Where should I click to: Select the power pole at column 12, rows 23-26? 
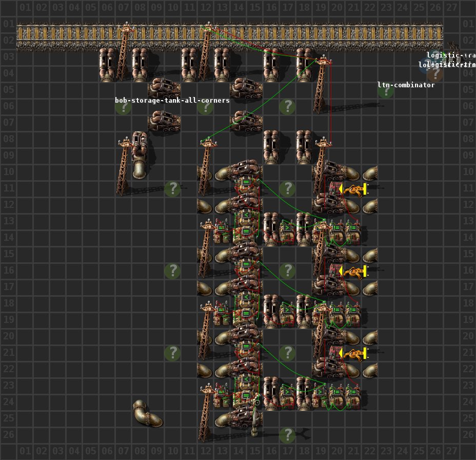(x=206, y=413)
